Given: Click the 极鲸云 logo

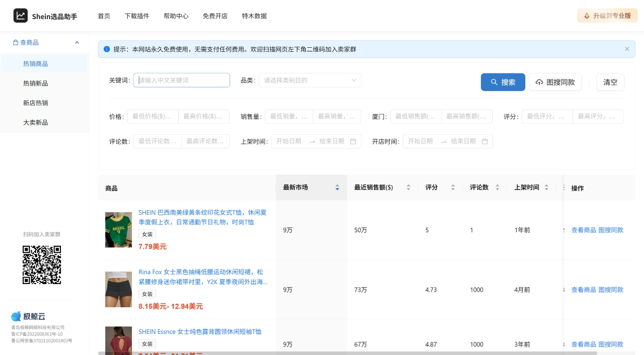Looking at the screenshot, I should pos(28,316).
